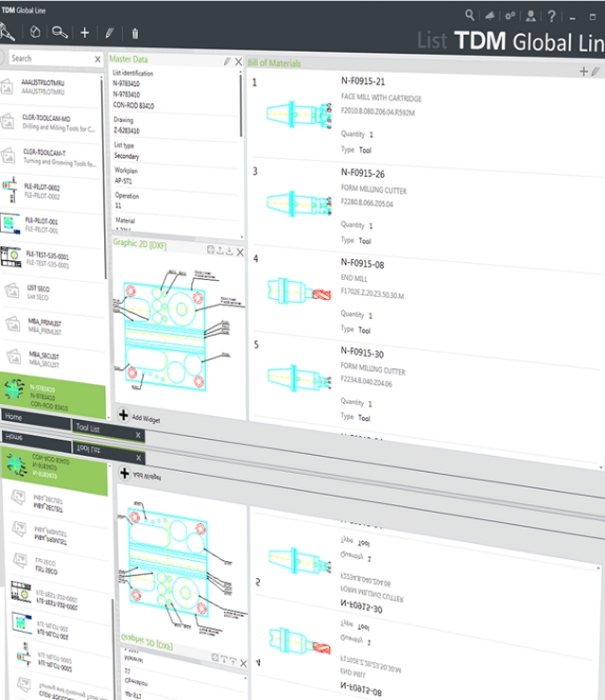Select the highlighted N-9783410 list entry

pyautogui.click(x=53, y=396)
